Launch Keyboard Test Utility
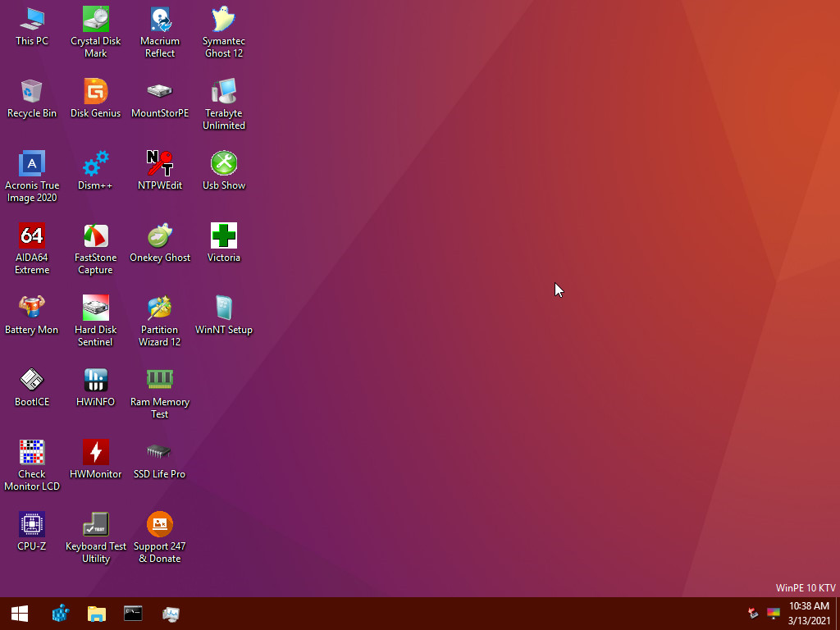Screen dimensions: 840x630 pyautogui.click(x=95, y=538)
